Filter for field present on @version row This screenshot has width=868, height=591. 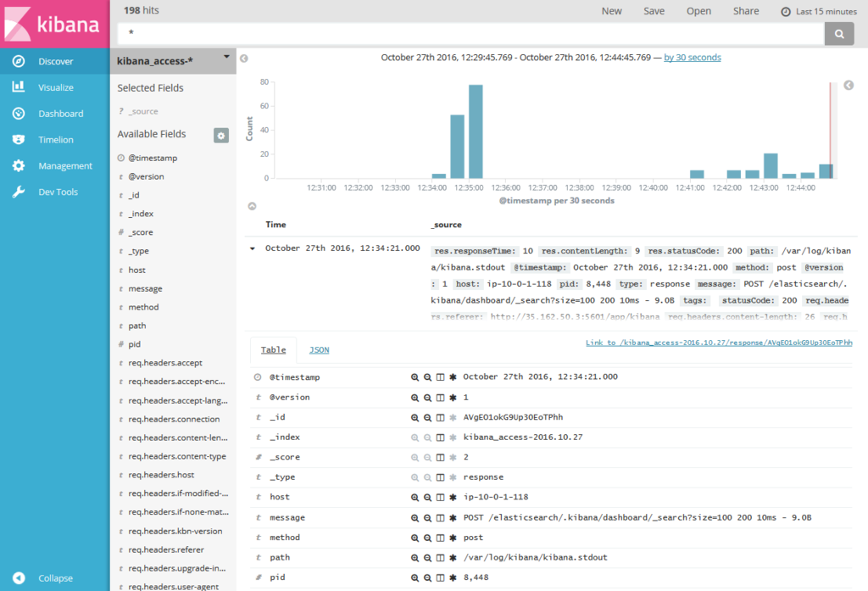453,398
